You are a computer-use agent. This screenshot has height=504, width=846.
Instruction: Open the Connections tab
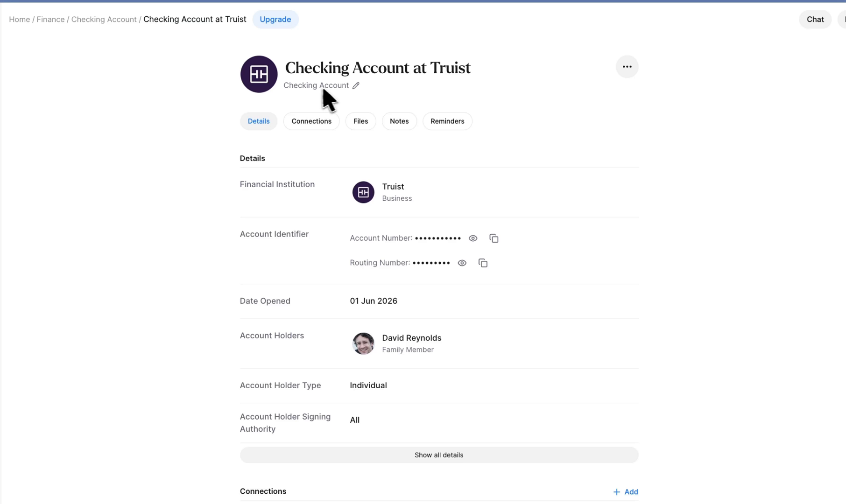coord(311,121)
